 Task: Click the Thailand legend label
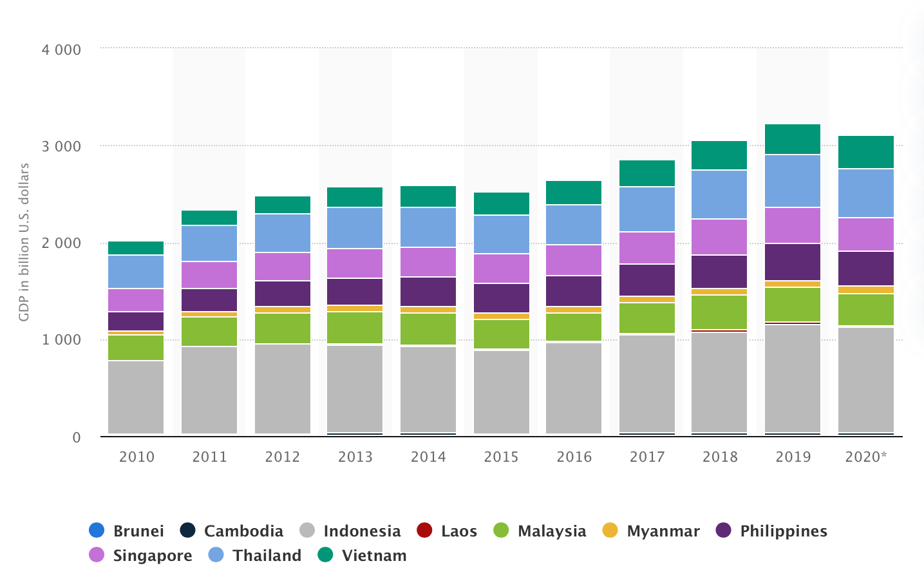(267, 555)
